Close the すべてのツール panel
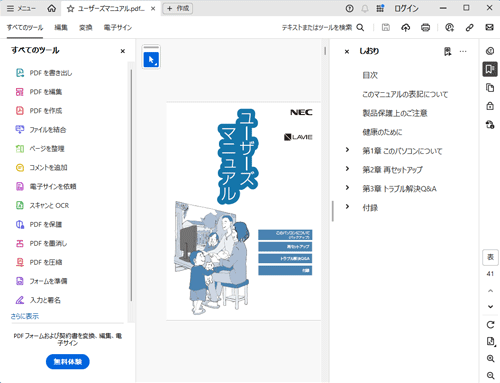The width and height of the screenshot is (500, 383). [123, 51]
